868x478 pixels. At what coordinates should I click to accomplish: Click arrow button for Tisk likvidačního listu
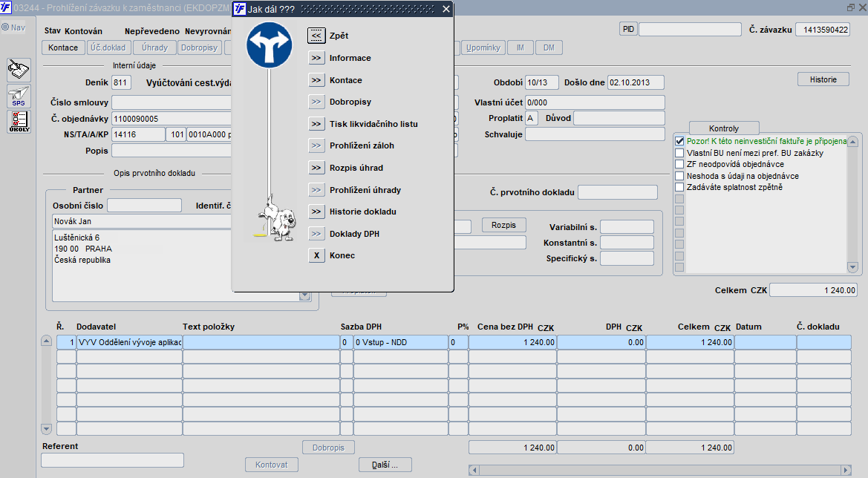point(316,124)
